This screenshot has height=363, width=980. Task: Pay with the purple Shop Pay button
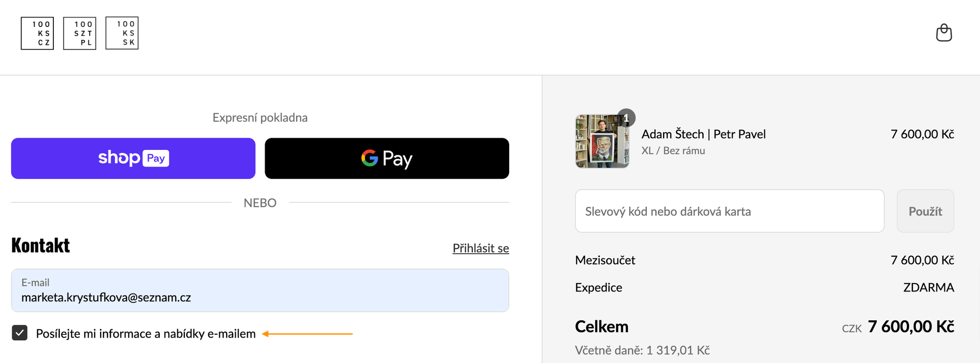tap(133, 158)
